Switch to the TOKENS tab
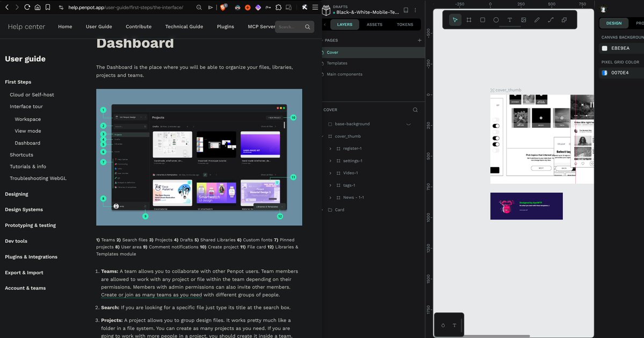Image resolution: width=644 pixels, height=338 pixels. [405, 25]
